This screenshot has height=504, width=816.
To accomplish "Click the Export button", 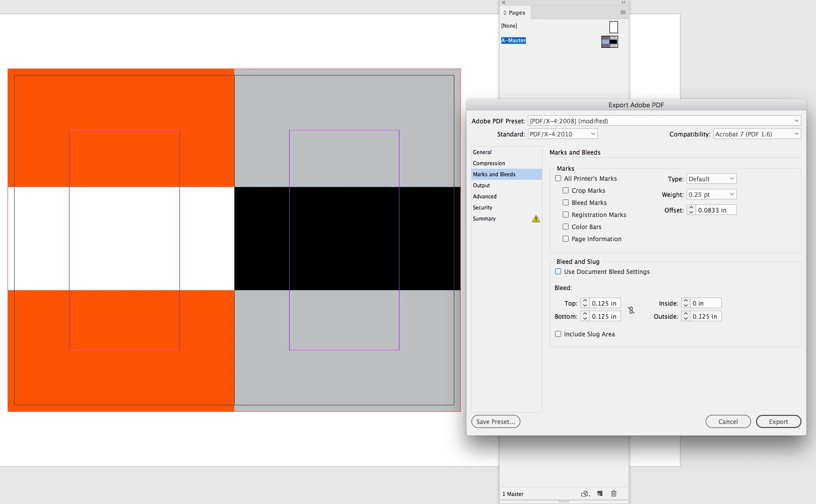I will (778, 421).
